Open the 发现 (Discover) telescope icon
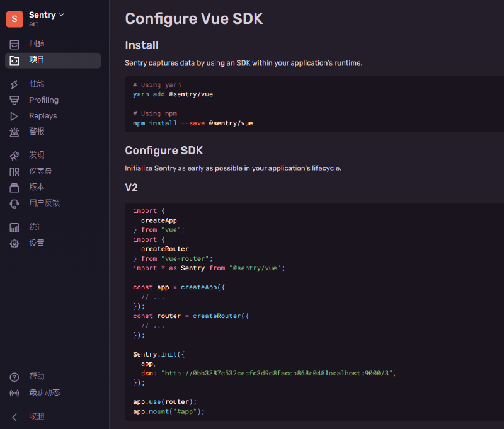The image size is (504, 429). pyautogui.click(x=14, y=156)
